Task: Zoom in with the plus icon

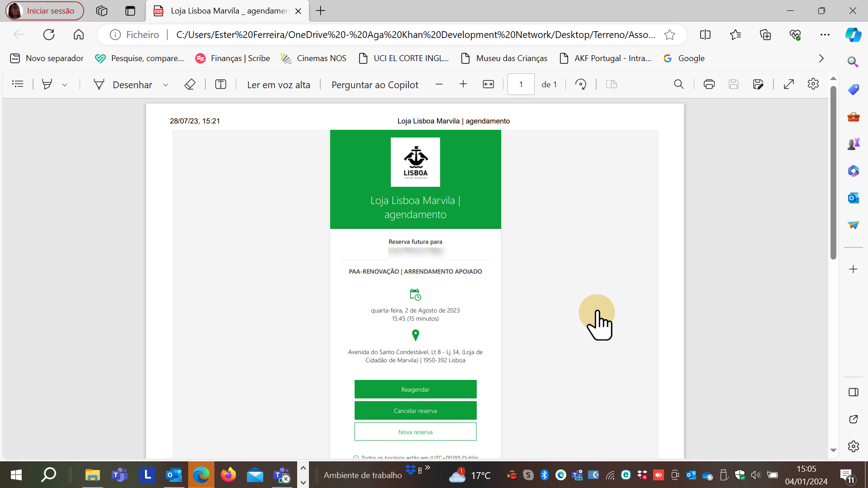Action: click(463, 85)
